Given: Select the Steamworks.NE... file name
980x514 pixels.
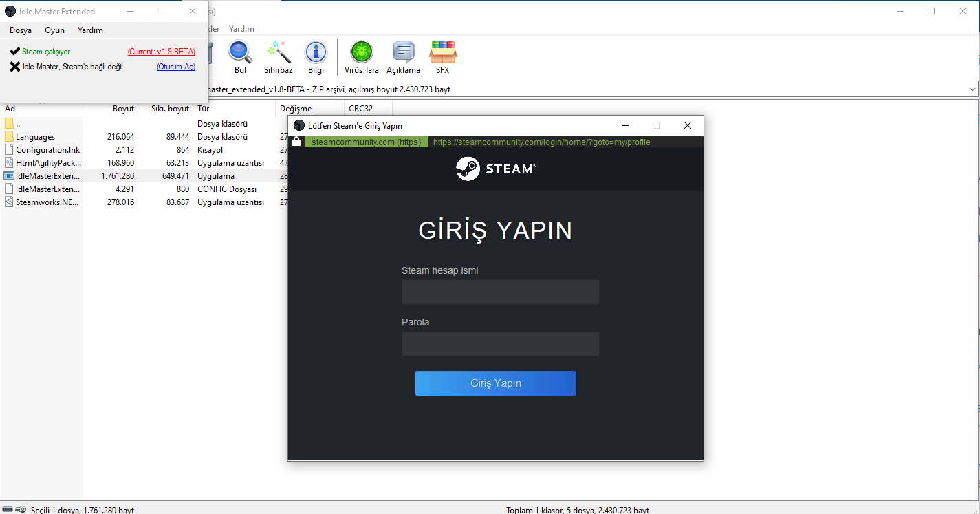Looking at the screenshot, I should 47,202.
